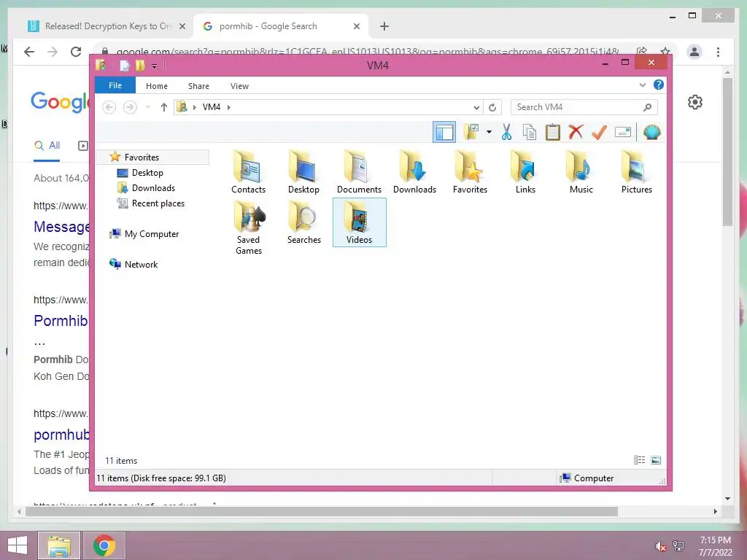The image size is (747, 560).
Task: Switch to large icons view in status bar
Action: 656,460
